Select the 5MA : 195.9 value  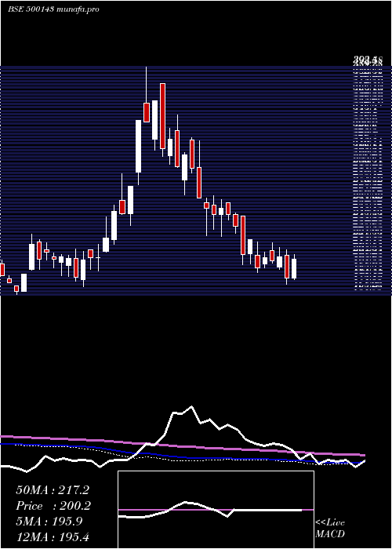[x=49, y=522]
